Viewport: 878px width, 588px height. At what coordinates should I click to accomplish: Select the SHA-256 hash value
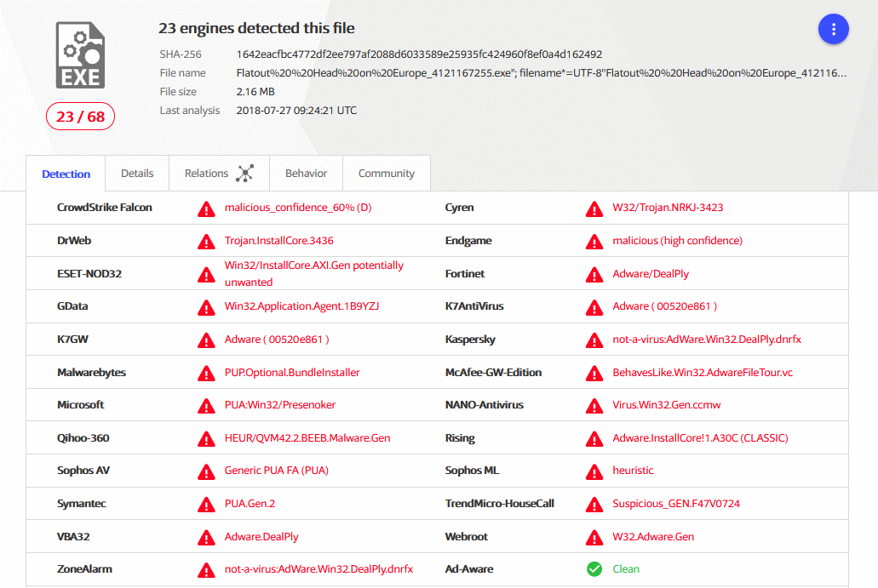(419, 54)
